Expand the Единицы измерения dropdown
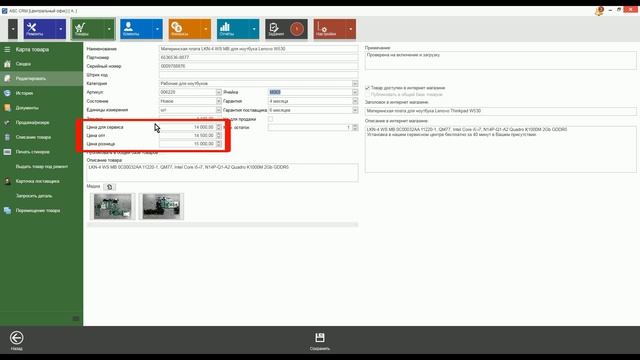This screenshot has width=640, height=360. 218,110
